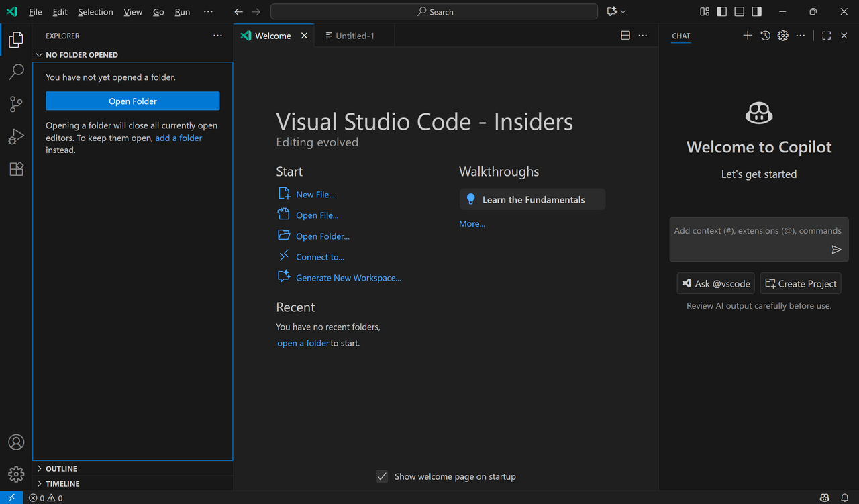
Task: Expand the Timeline section
Action: [133, 483]
